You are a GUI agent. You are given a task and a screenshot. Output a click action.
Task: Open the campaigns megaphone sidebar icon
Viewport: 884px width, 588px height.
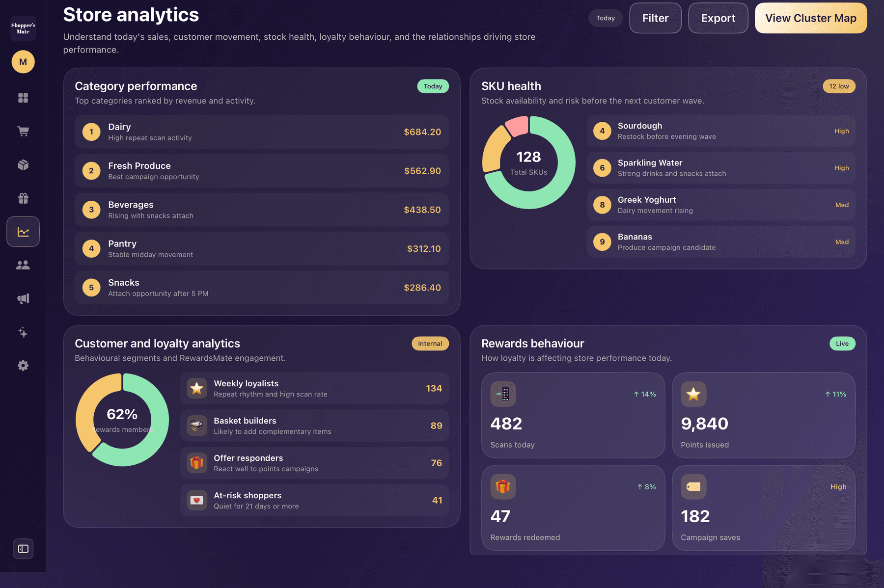click(23, 298)
